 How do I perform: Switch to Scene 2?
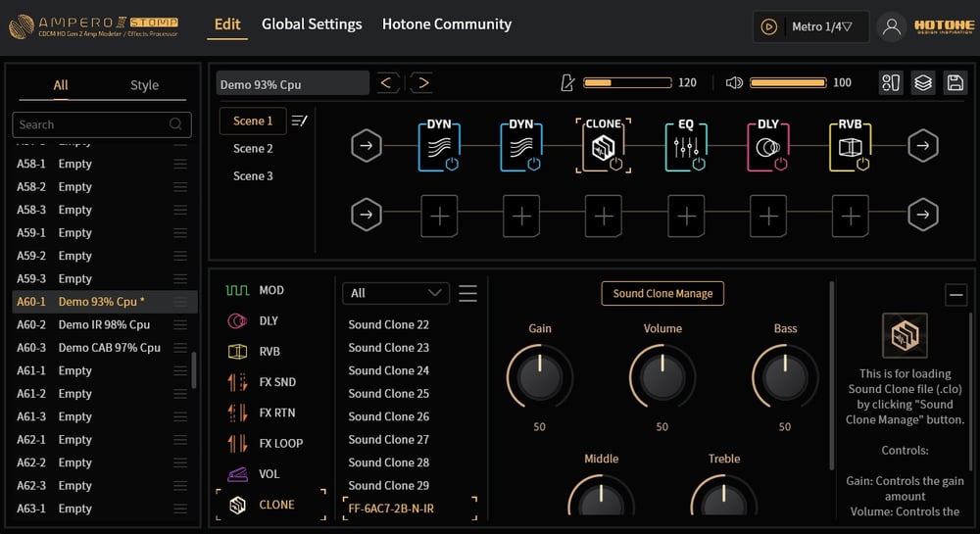pyautogui.click(x=253, y=149)
